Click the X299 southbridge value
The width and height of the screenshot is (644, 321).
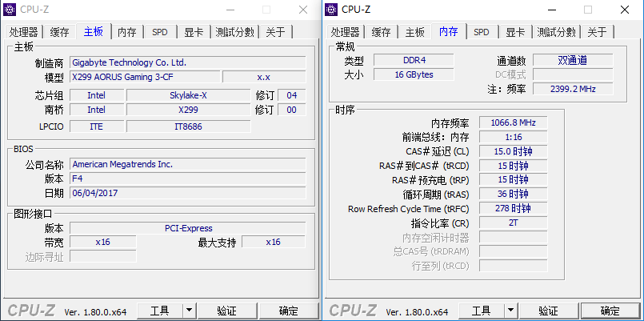(188, 110)
